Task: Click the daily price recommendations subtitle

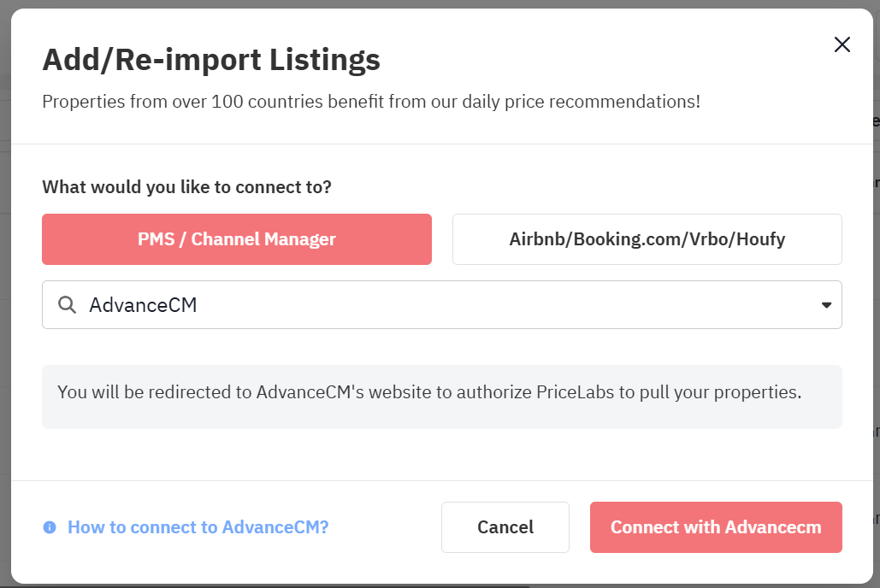Action: coord(371,102)
